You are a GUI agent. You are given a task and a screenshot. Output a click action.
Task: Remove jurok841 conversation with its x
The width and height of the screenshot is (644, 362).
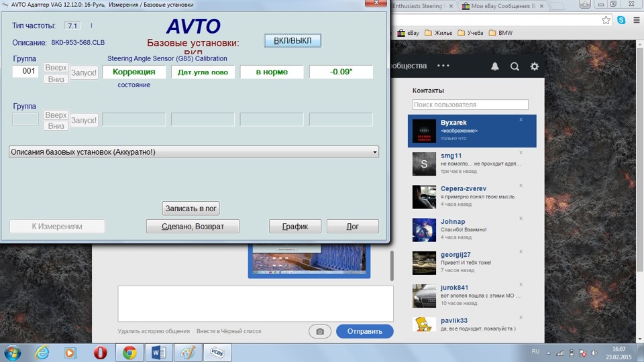(x=521, y=284)
